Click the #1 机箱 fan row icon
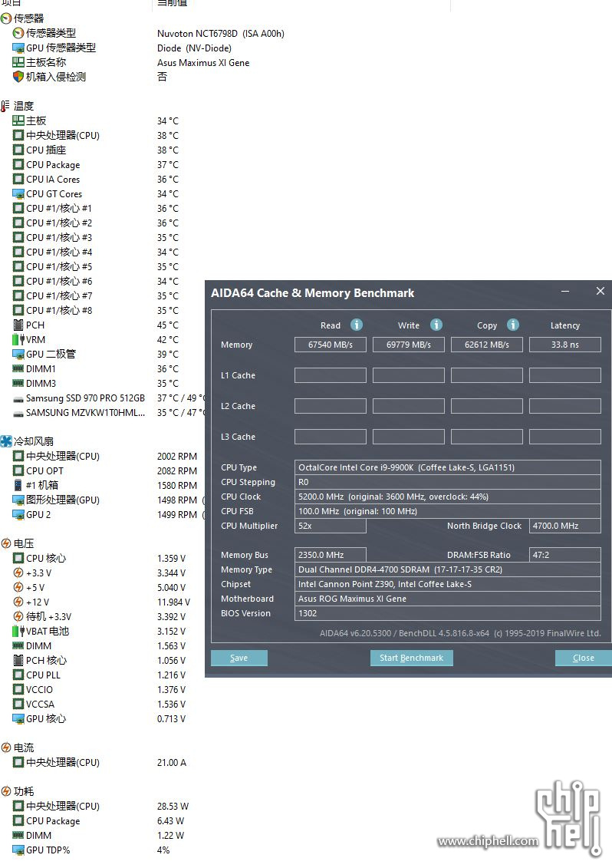 click(x=18, y=485)
